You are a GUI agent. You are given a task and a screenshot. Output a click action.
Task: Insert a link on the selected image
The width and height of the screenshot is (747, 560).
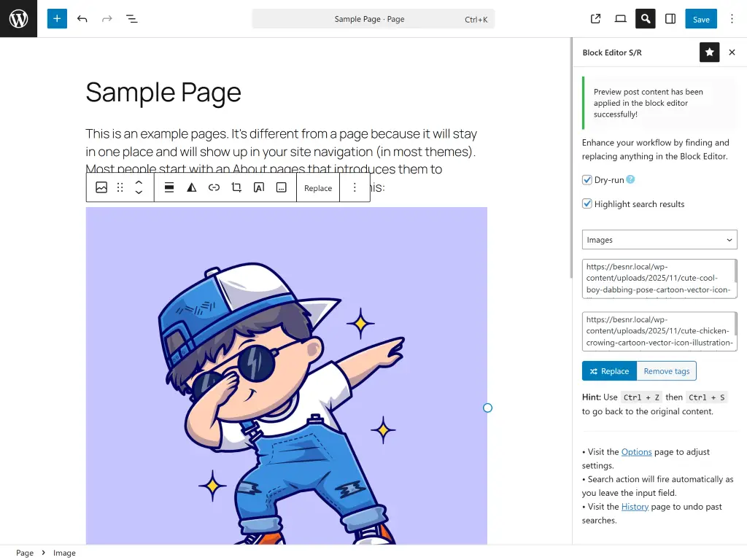point(214,187)
